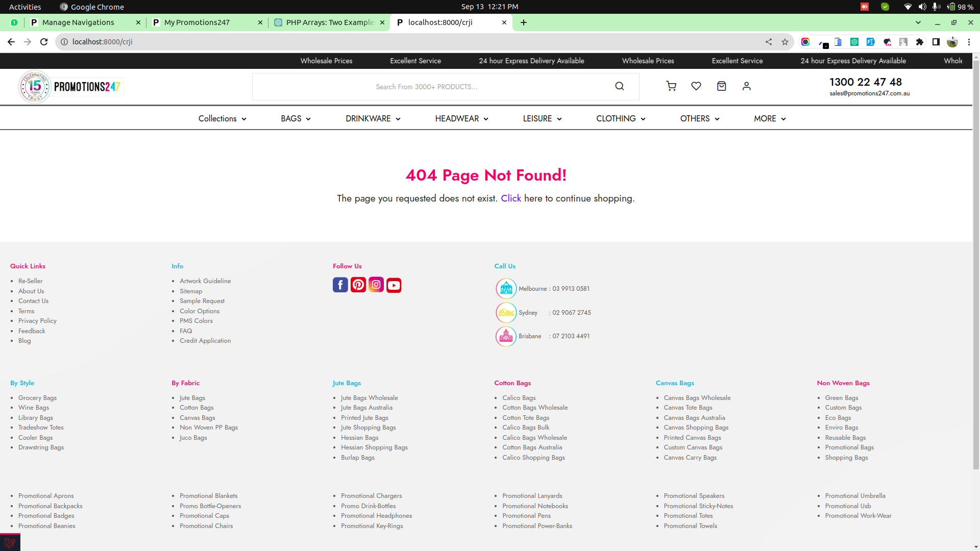Click the 'Click' link to continue shopping
Image resolution: width=980 pixels, height=551 pixels.
click(x=510, y=198)
